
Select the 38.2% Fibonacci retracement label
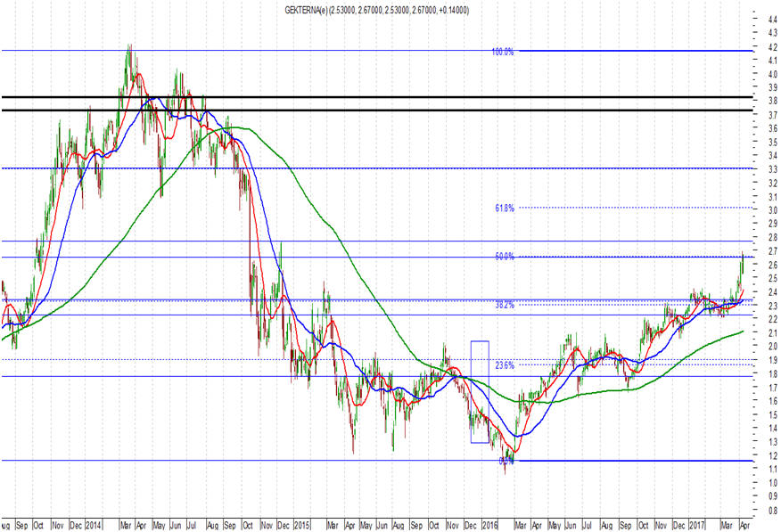(x=505, y=305)
